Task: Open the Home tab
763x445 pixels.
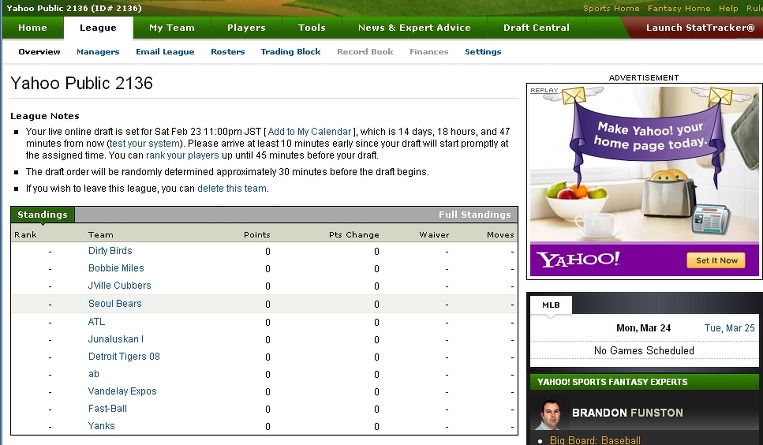Action: (33, 28)
